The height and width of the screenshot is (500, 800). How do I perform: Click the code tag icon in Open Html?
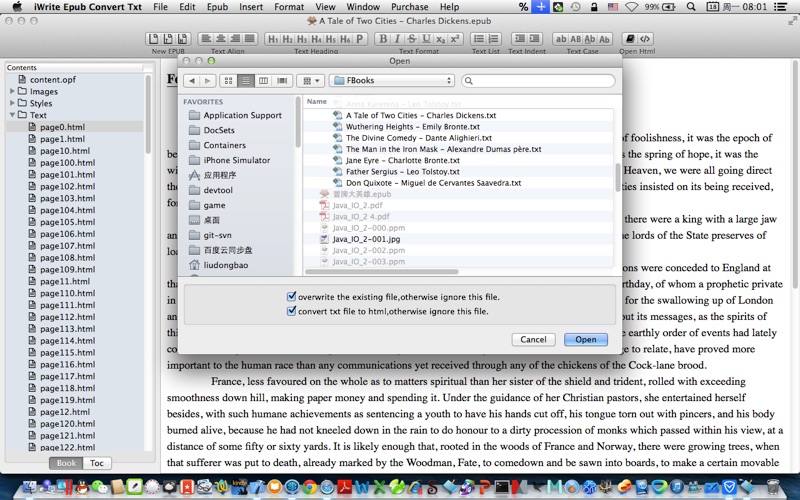point(645,39)
